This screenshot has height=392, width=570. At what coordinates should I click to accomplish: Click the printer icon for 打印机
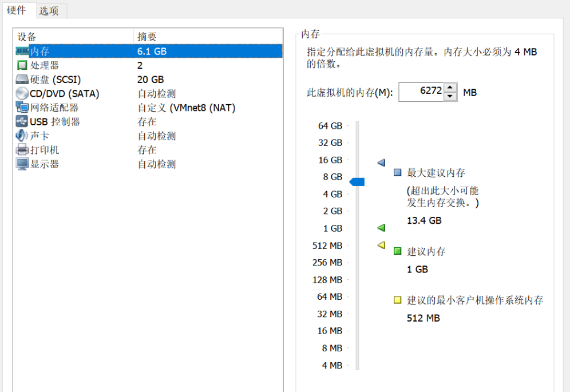22,150
